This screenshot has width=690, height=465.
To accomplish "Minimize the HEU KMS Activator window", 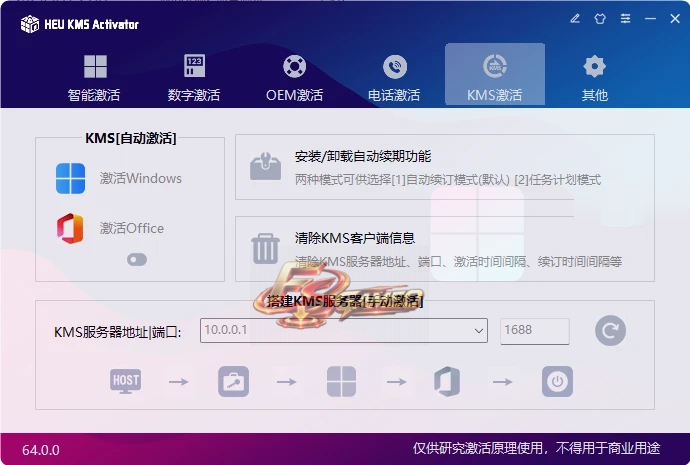I will tap(650, 18).
